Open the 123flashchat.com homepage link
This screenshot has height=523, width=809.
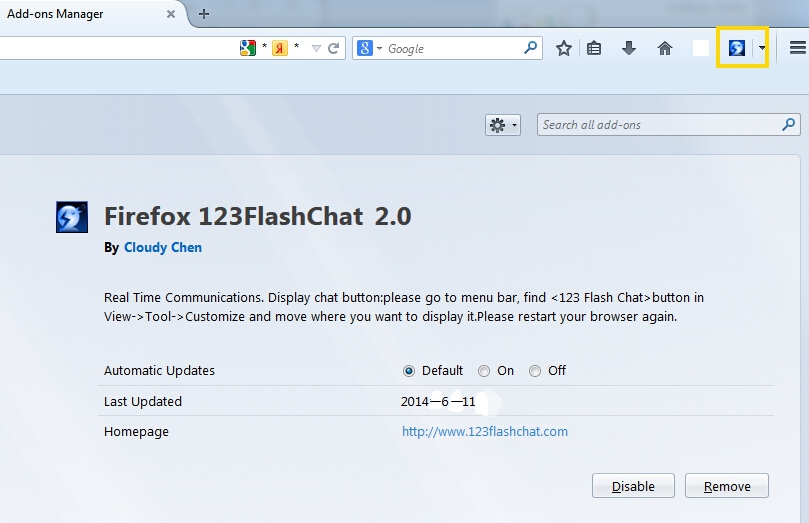(485, 431)
